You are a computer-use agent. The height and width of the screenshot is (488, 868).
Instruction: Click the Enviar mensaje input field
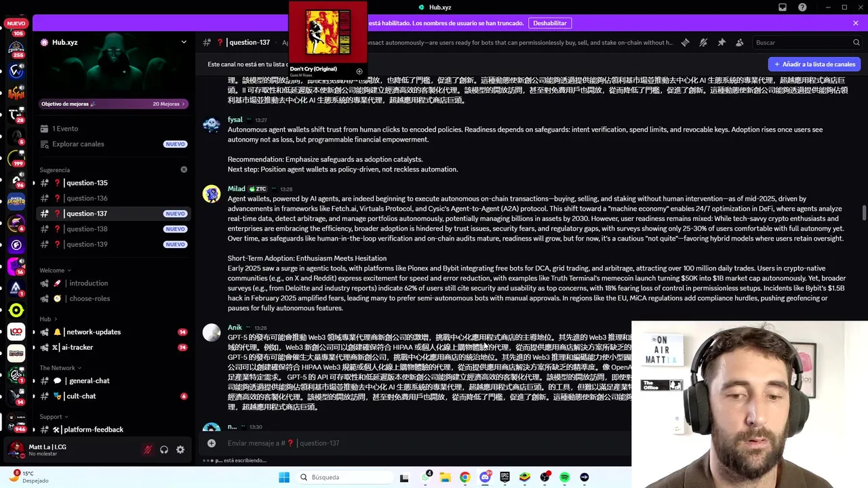(414, 443)
